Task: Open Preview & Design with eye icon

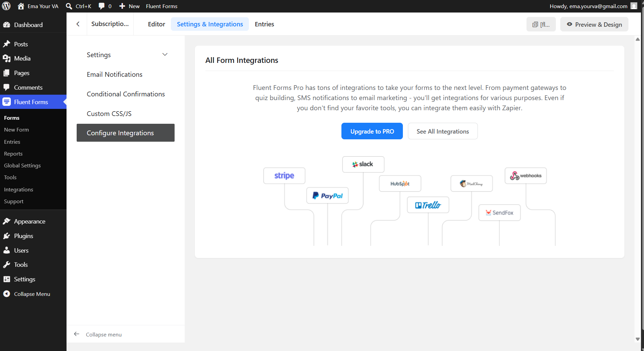Action: click(594, 24)
